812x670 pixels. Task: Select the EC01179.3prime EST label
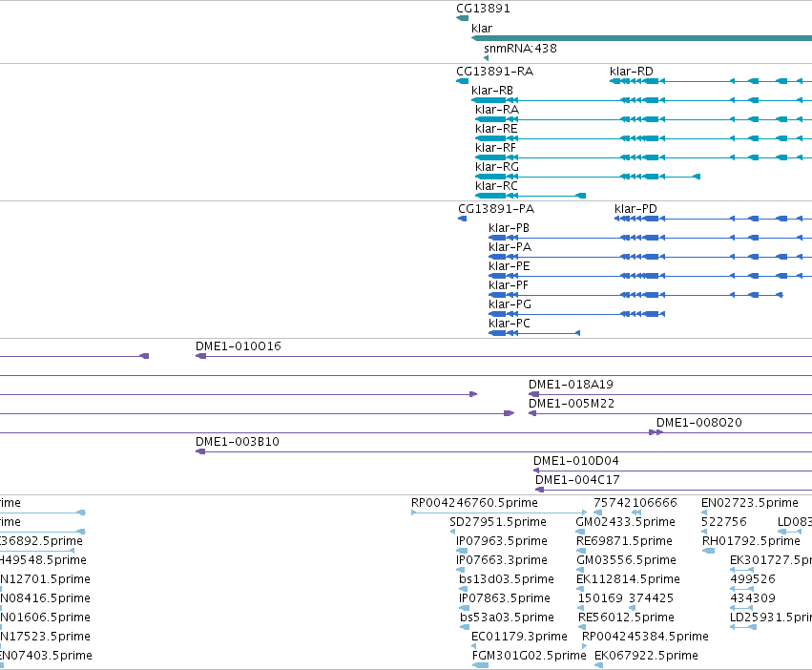(x=519, y=637)
